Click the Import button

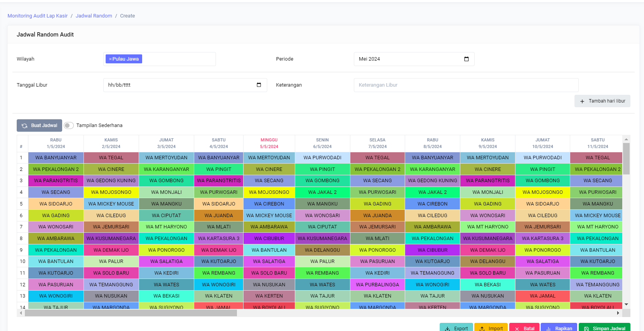[491, 328]
